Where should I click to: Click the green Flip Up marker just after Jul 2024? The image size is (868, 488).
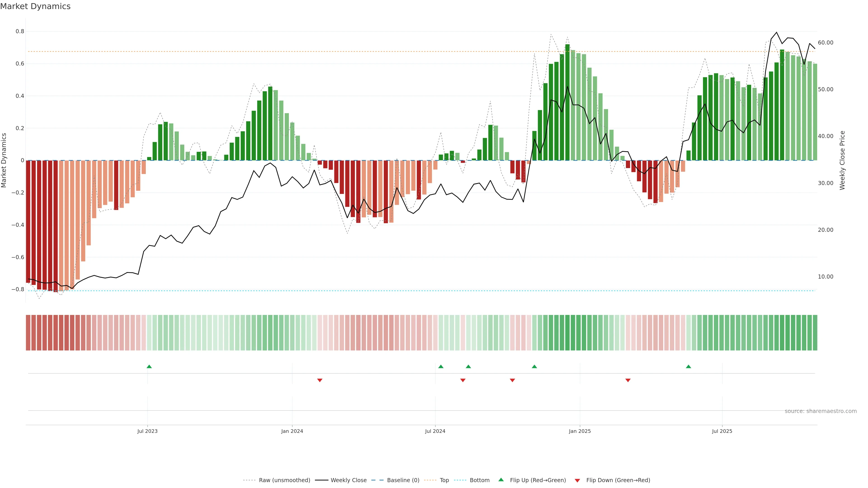(441, 366)
